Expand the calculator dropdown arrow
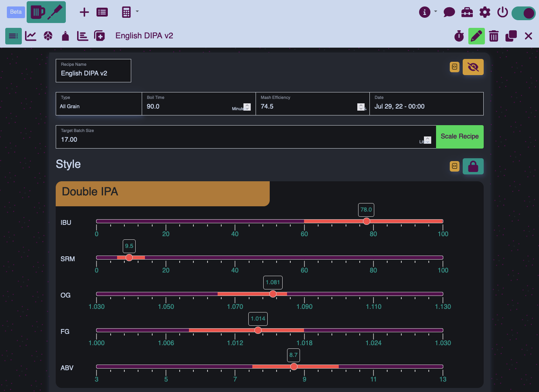 [x=137, y=11]
